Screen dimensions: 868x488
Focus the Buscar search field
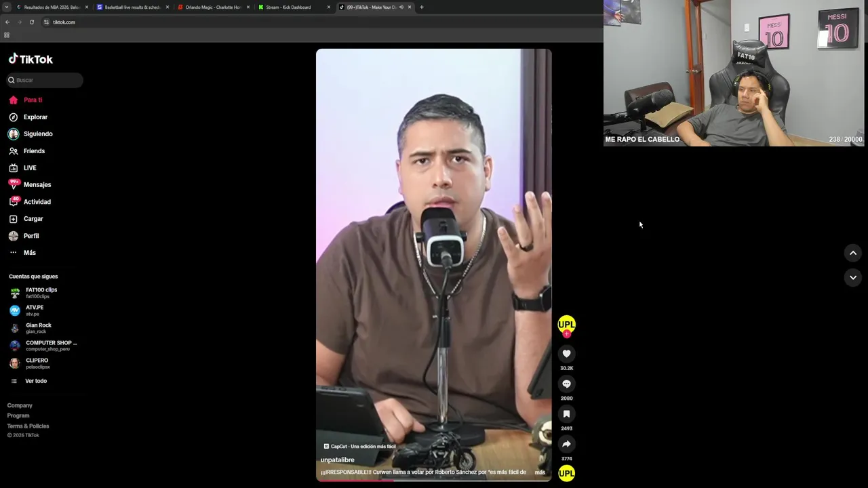(x=45, y=80)
